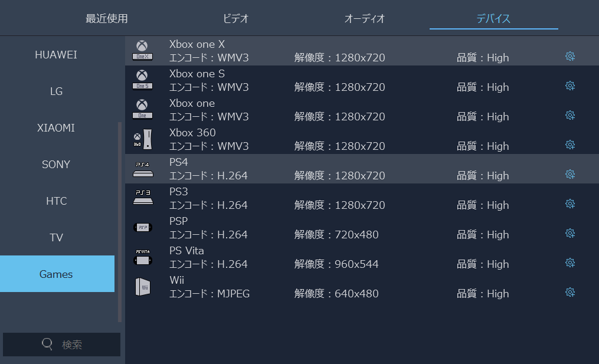
Task: Select the デバイス tab
Action: (493, 18)
